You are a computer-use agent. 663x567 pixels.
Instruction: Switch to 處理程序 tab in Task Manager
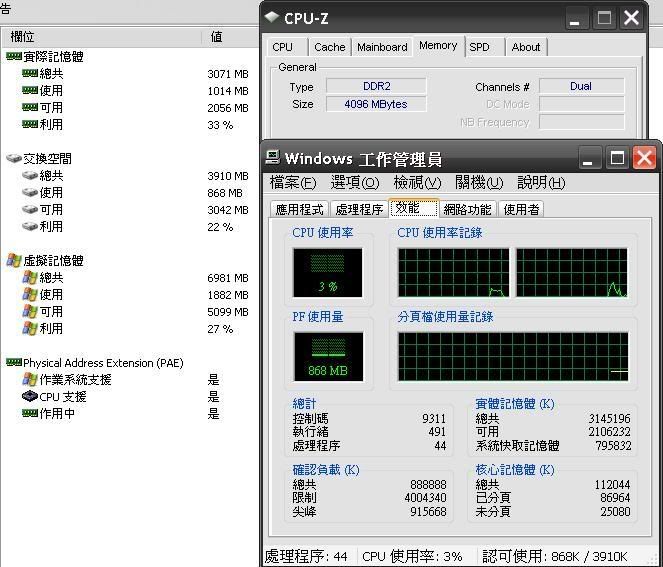click(x=359, y=209)
